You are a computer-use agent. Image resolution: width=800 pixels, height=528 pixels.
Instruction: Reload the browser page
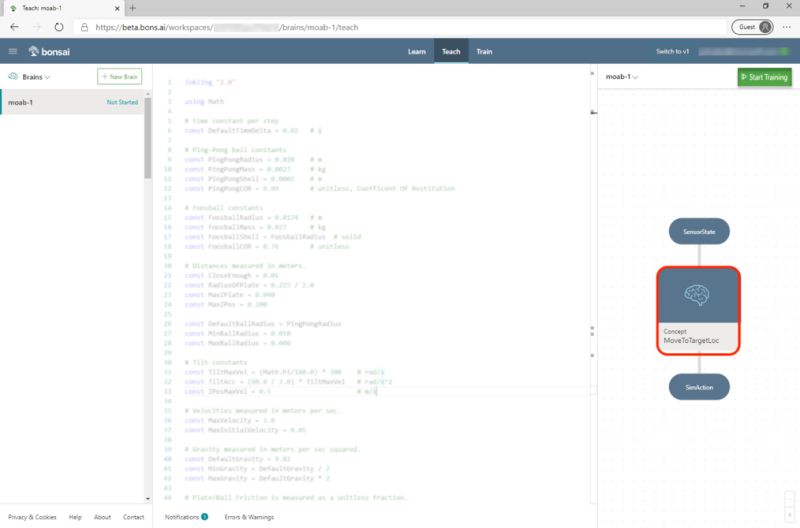coord(59,27)
